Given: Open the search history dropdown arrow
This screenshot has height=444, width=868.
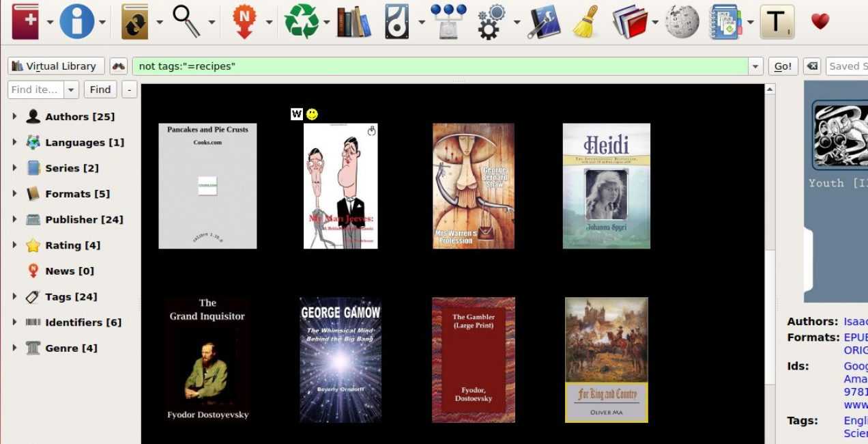Looking at the screenshot, I should click(x=755, y=66).
